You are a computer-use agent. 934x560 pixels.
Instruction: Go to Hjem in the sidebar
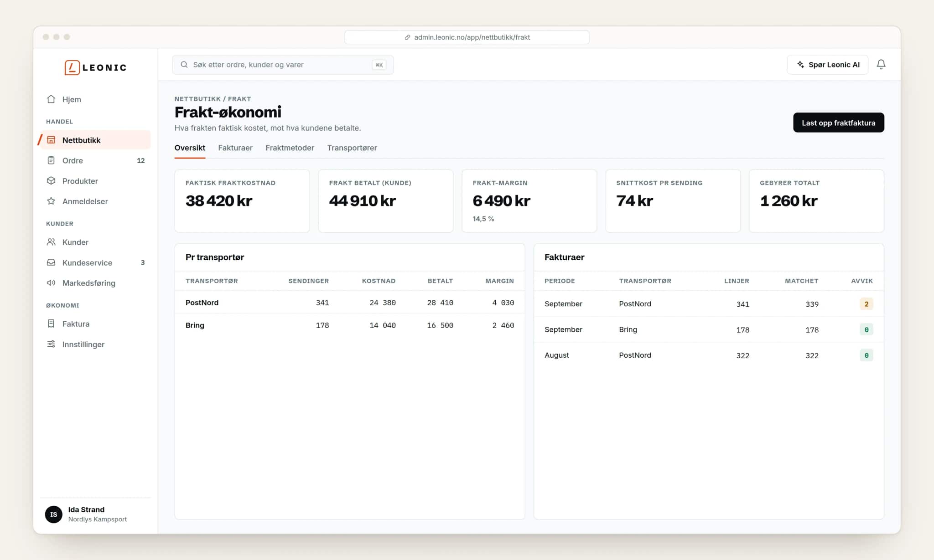95,99
